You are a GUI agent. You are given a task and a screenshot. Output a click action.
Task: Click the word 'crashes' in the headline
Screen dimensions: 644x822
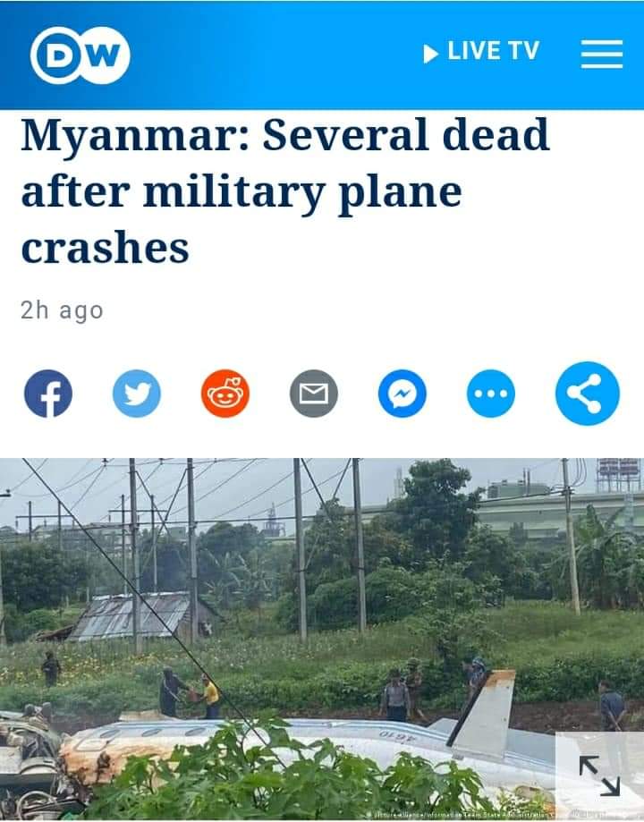tap(105, 248)
